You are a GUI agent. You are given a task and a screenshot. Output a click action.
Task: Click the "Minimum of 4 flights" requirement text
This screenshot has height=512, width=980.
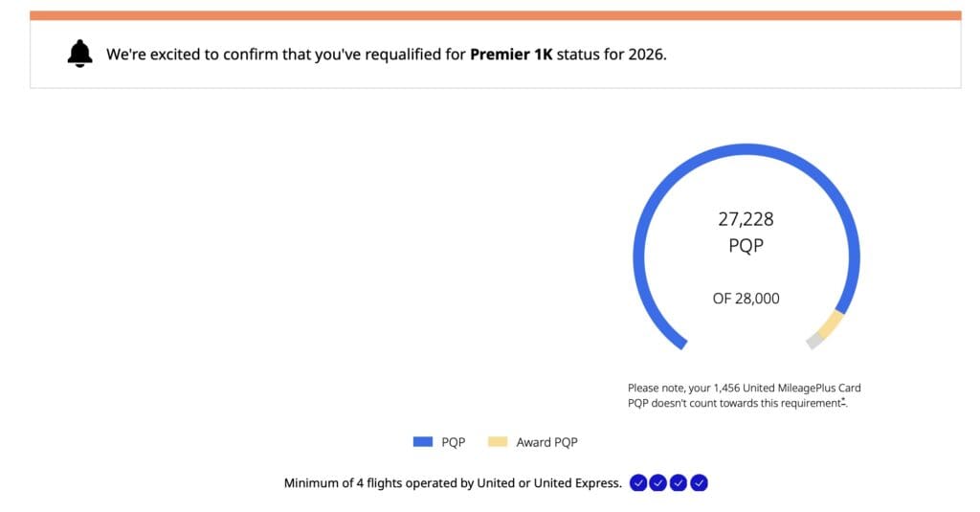(453, 483)
